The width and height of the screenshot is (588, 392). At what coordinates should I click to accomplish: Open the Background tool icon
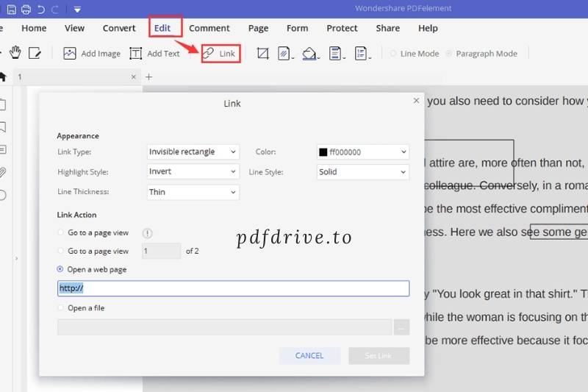[x=310, y=53]
